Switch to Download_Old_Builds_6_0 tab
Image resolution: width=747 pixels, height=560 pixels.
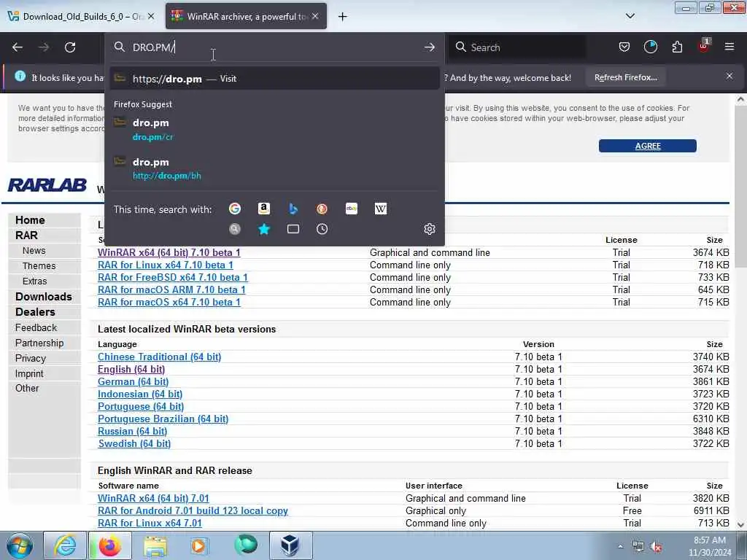[81, 16]
